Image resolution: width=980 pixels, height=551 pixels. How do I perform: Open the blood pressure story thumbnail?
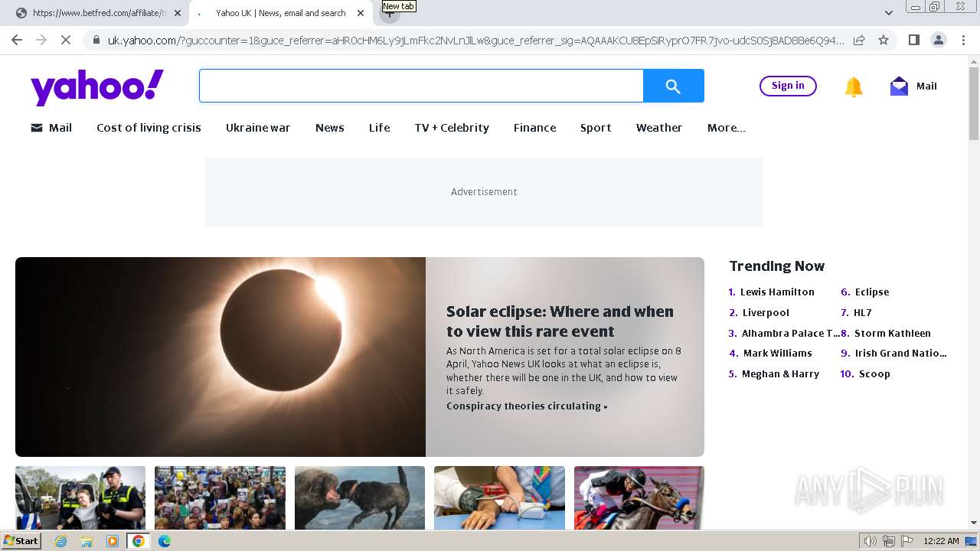(x=499, y=497)
